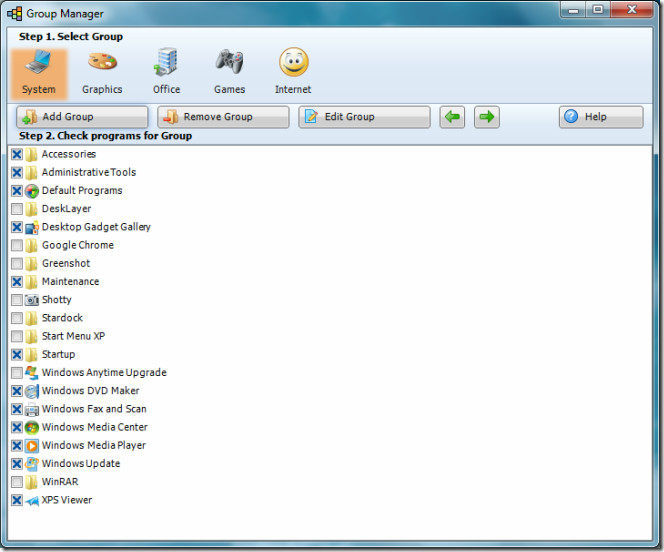Check the WinRAR checkbox
The image size is (664, 552).
coord(17,482)
